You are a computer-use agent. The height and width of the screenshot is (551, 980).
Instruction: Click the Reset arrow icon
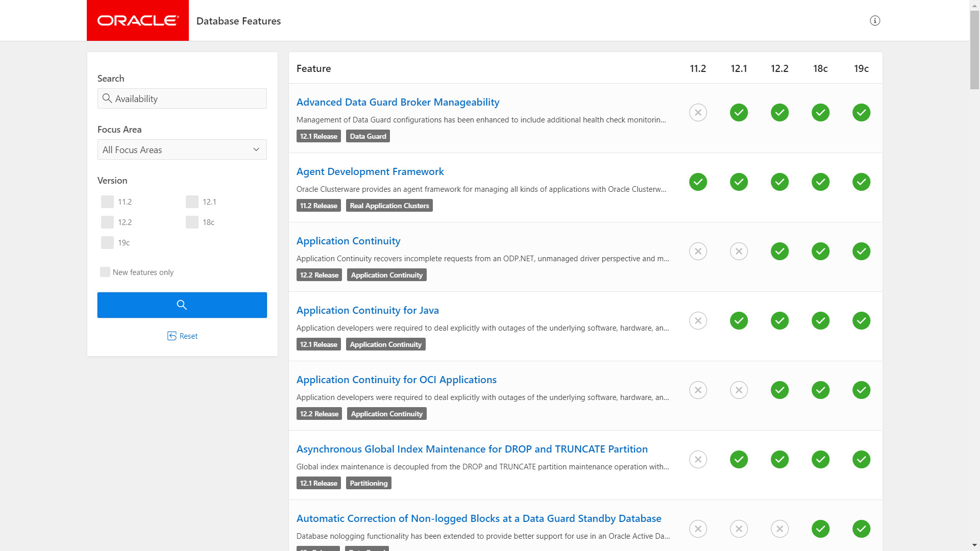point(172,336)
